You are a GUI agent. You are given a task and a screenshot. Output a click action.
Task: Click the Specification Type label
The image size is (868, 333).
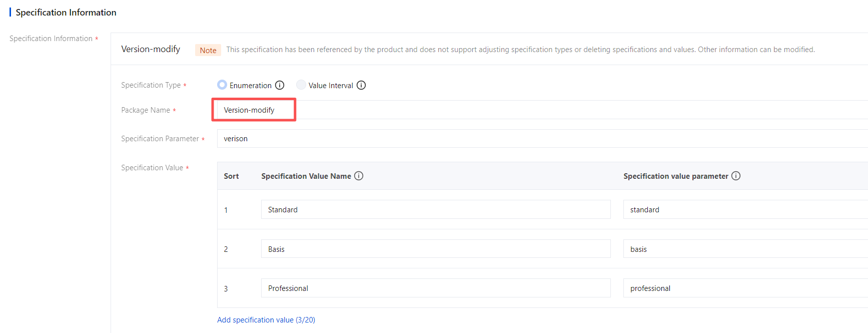pos(151,85)
